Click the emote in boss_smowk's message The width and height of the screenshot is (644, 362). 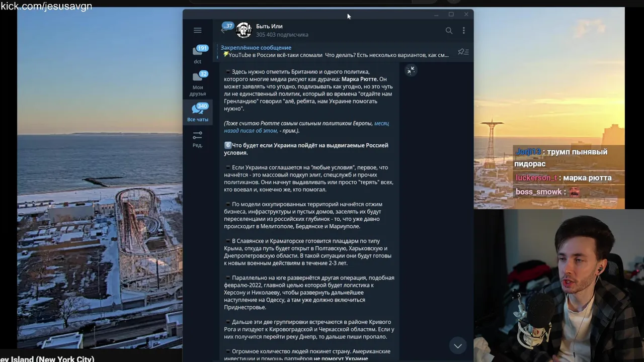click(x=574, y=192)
